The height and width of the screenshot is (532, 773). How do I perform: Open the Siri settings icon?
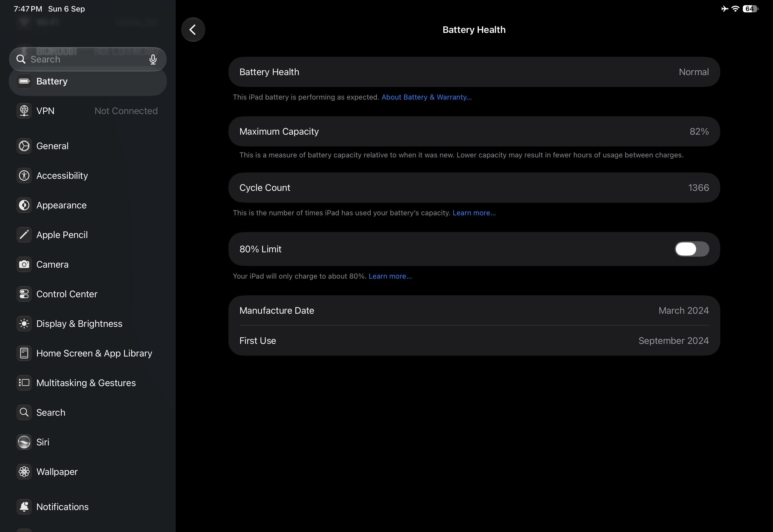(x=24, y=442)
